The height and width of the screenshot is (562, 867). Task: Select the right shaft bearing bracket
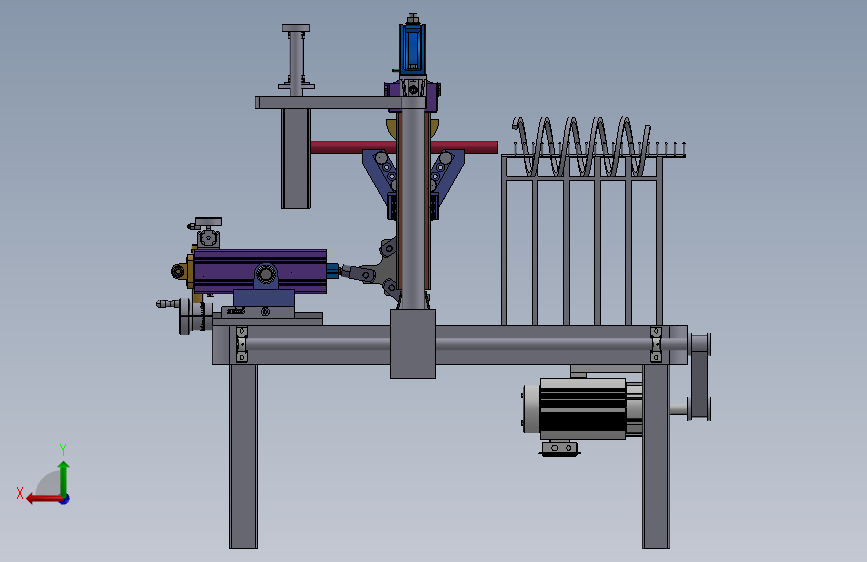pyautogui.click(x=656, y=344)
